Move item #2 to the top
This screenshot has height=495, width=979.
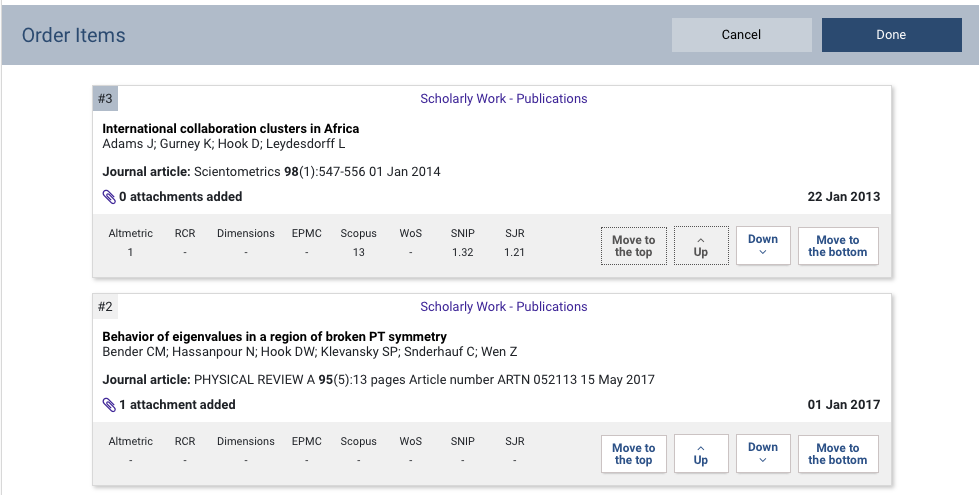tap(633, 454)
